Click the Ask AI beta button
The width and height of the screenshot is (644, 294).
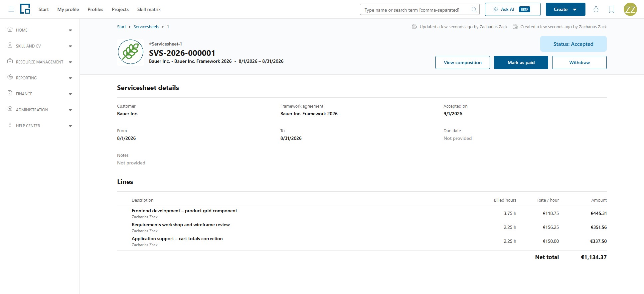513,9
